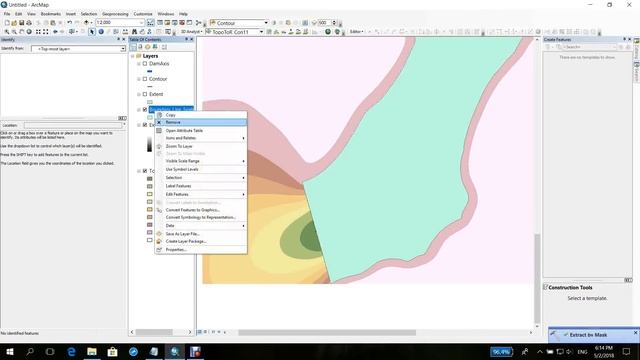Screen dimensions: 640x360
Task: Click the Undo toolbar icon
Action: (70, 22)
